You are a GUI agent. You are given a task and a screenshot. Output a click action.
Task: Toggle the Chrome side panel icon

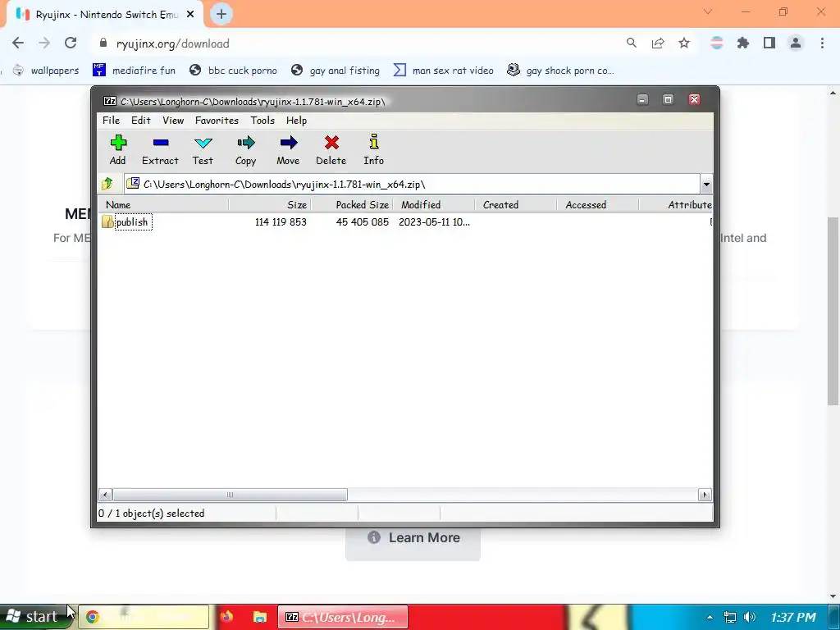[769, 43]
